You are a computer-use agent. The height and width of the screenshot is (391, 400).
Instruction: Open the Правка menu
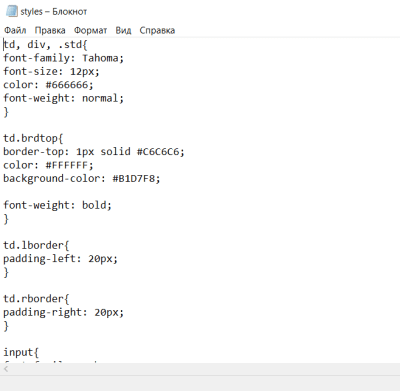click(50, 30)
